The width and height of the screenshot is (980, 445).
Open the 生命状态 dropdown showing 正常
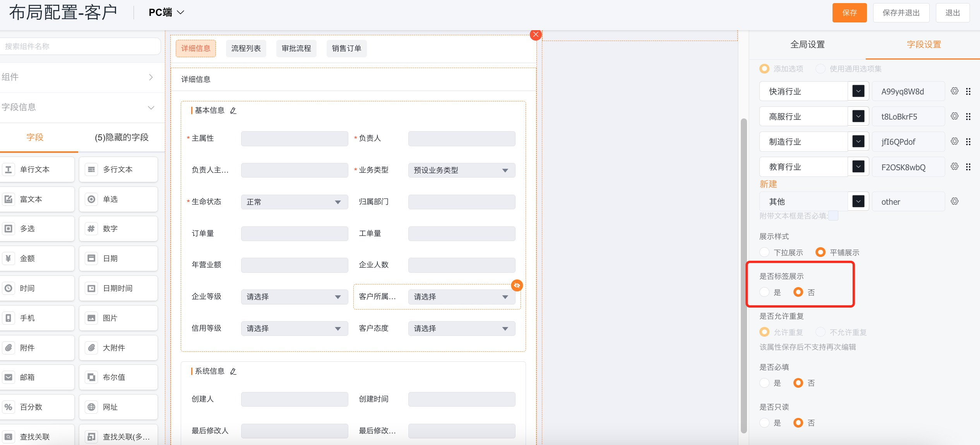click(x=294, y=202)
